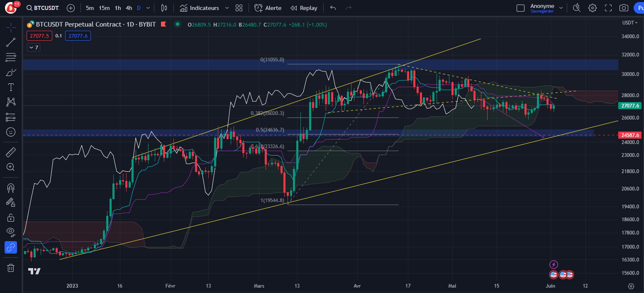Enable Magnet mode in the drawing toolbar
The image size is (644, 293).
point(11,188)
